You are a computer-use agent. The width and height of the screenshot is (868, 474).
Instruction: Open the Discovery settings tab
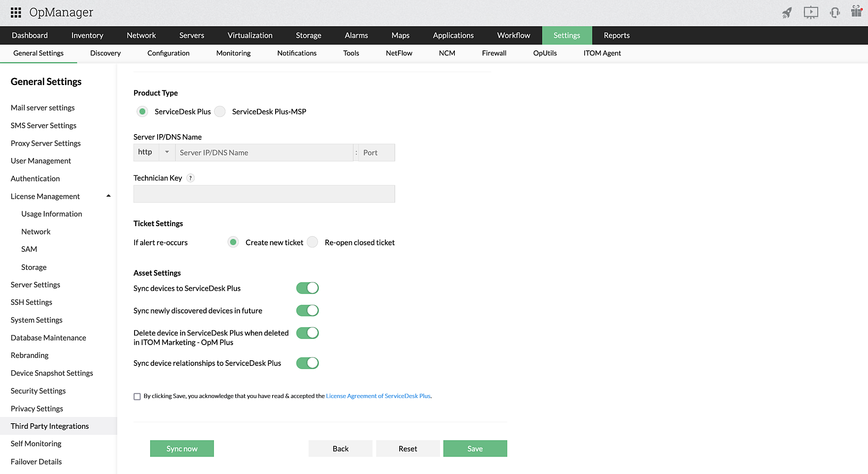105,53
